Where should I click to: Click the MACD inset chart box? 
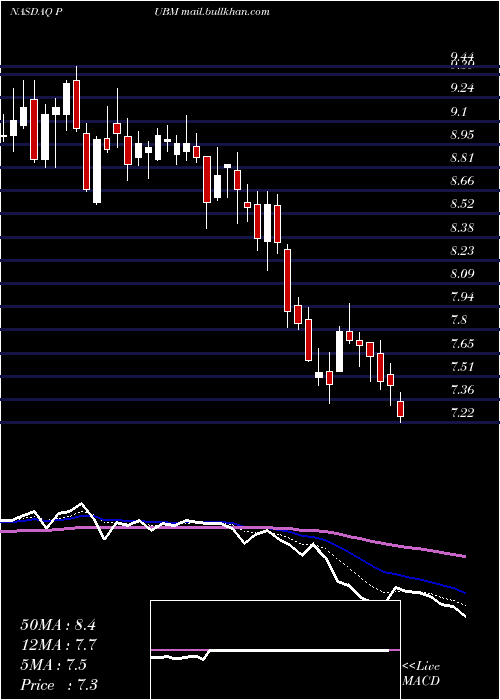pyautogui.click(x=275, y=650)
